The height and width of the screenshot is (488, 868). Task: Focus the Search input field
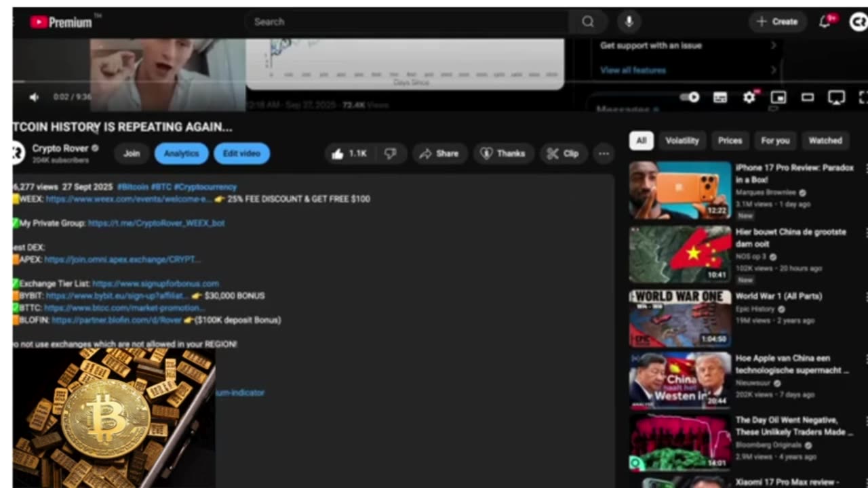coord(407,22)
